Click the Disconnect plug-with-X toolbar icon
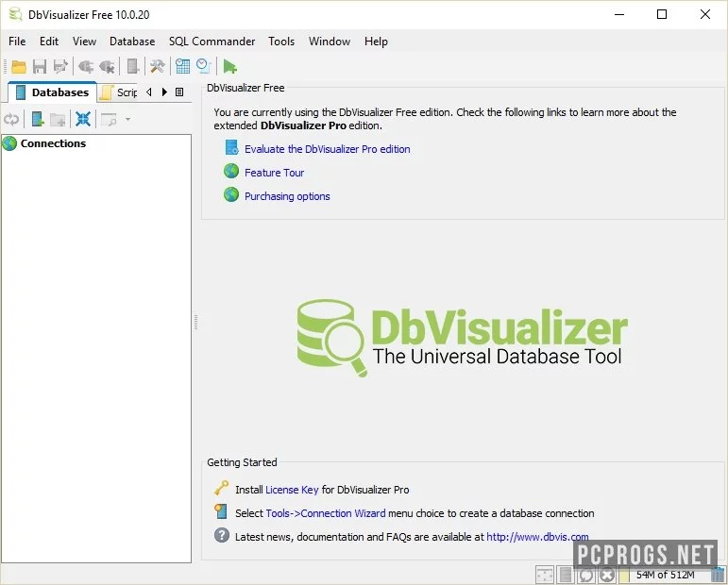728x585 pixels. click(107, 67)
